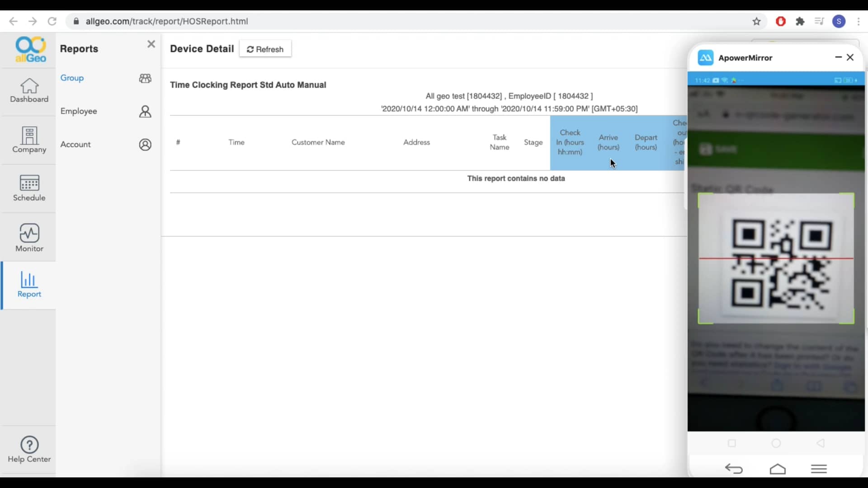Viewport: 868px width, 488px height.
Task: Open the browser extensions puzzle icon
Action: [x=800, y=21]
